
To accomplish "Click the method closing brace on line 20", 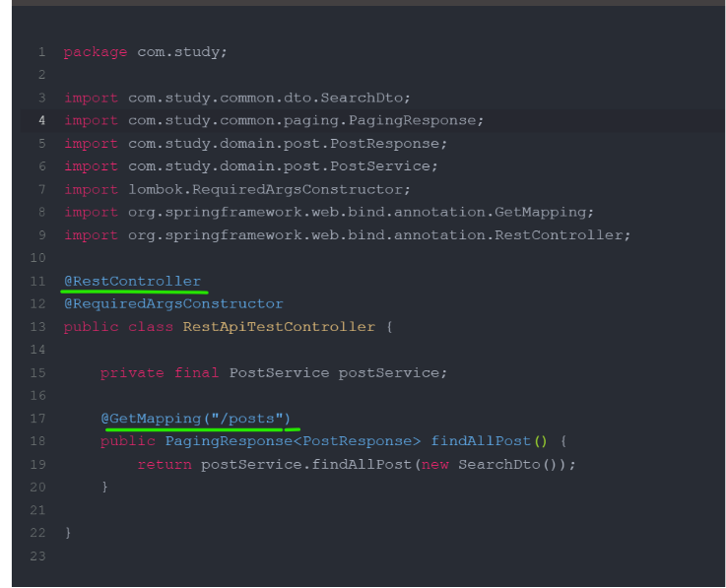I will 104,487.
